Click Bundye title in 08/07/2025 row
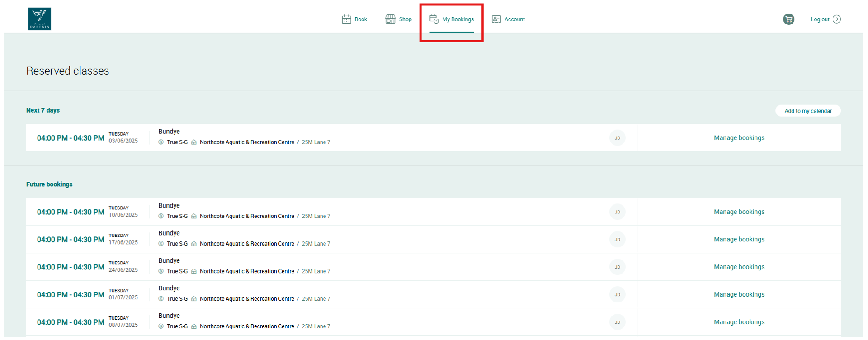 pyautogui.click(x=169, y=316)
